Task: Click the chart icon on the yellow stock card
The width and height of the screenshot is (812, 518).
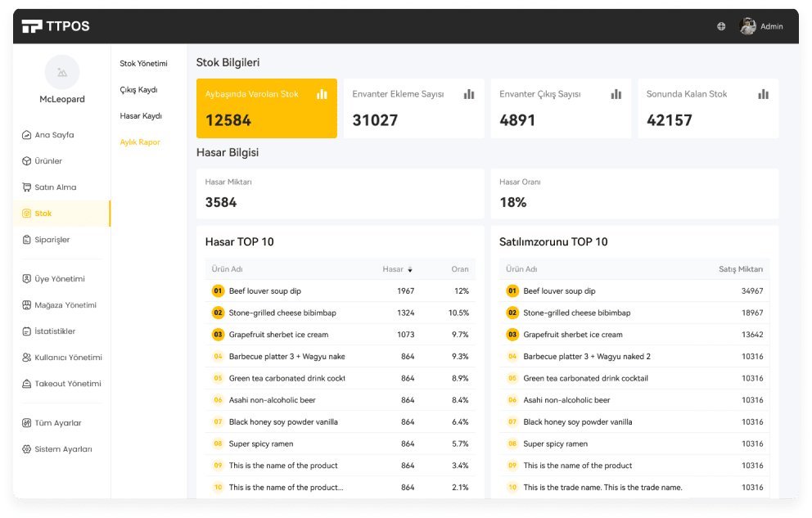Action: 322,94
